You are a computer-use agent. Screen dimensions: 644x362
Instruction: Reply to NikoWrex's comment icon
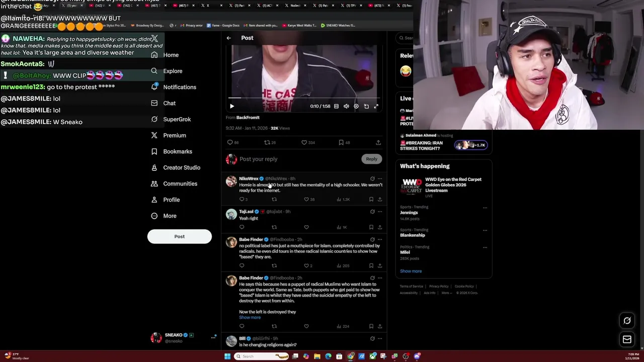tap(242, 199)
